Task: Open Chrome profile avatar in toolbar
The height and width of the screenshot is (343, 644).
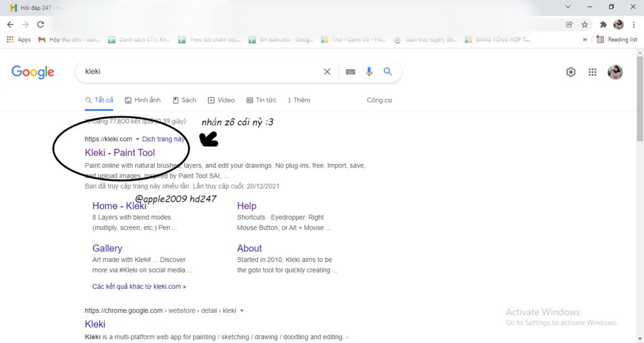Action: click(x=619, y=24)
